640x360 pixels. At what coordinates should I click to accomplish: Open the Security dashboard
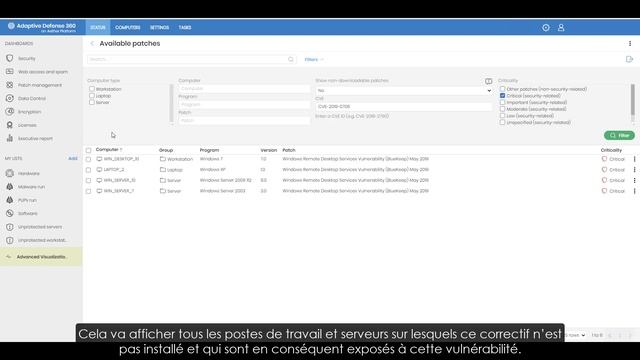[x=27, y=58]
